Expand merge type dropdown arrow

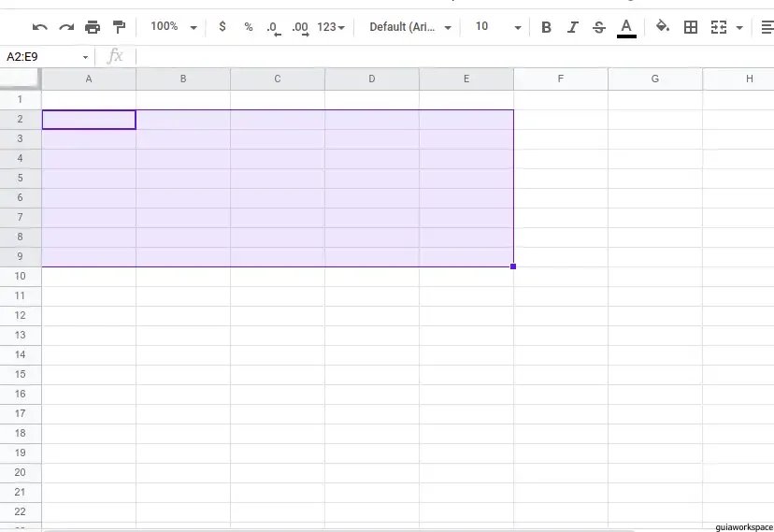tap(739, 28)
